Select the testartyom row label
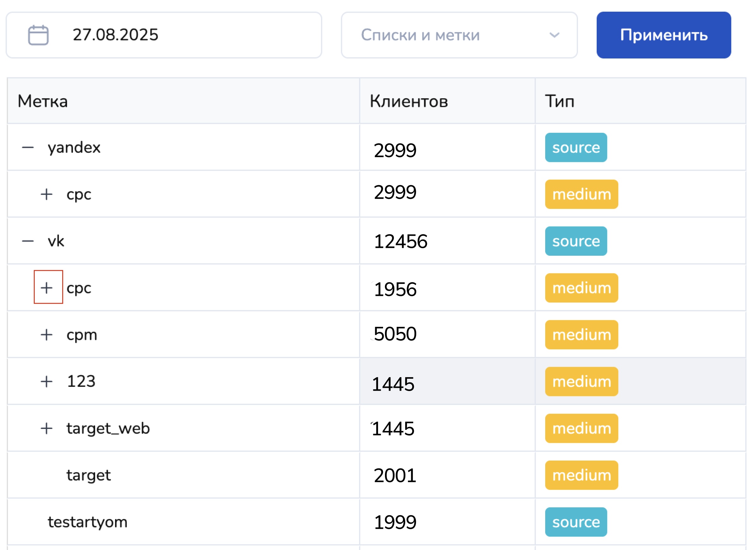756x550 pixels. tap(87, 522)
